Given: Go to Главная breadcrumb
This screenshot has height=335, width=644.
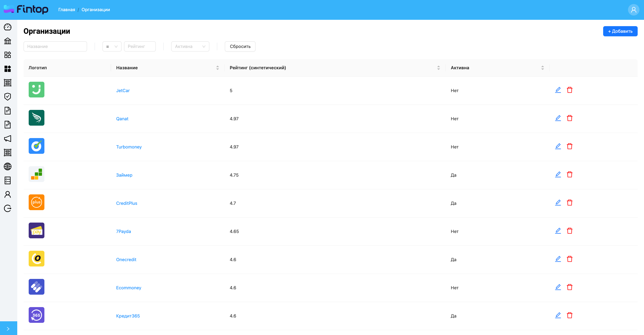Looking at the screenshot, I should click(x=67, y=10).
